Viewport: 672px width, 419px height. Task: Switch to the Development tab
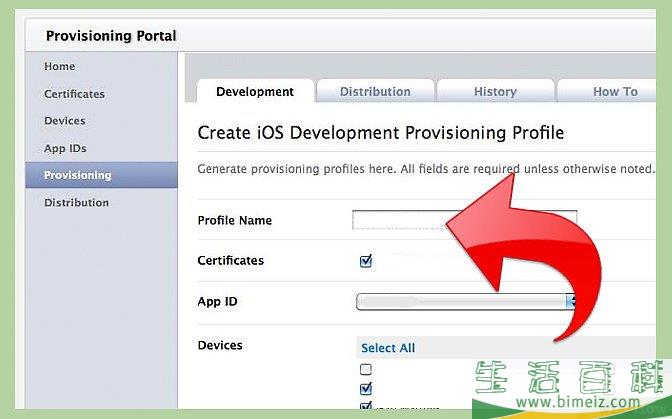(x=255, y=91)
